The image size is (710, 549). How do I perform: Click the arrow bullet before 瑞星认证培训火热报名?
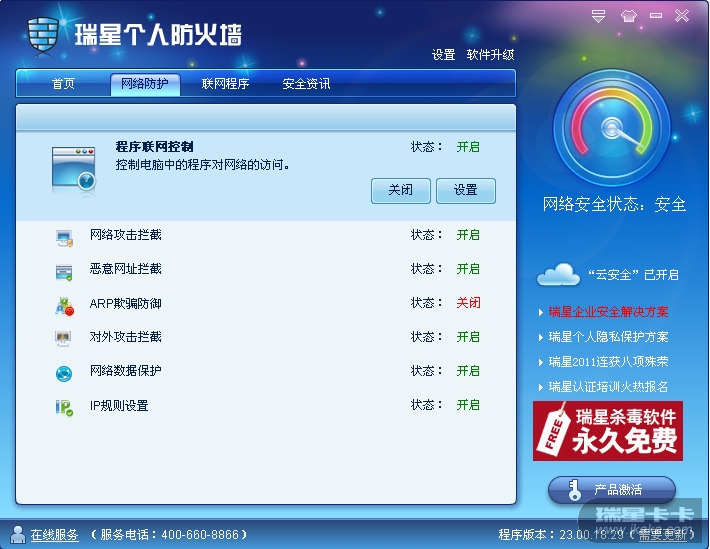pyautogui.click(x=541, y=387)
